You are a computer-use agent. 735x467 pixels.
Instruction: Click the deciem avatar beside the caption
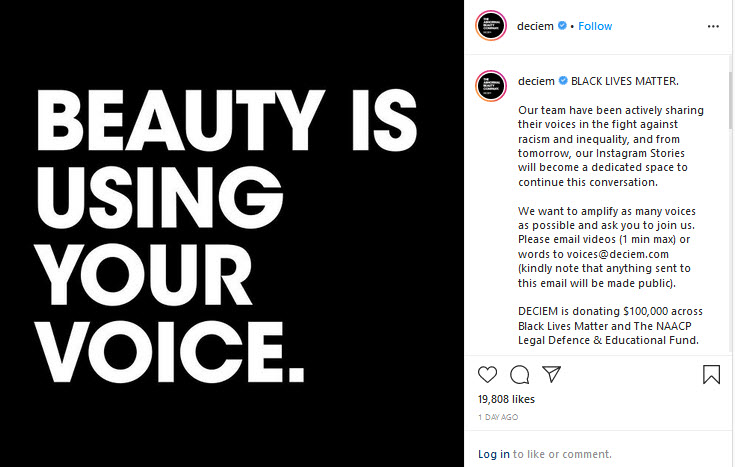(x=491, y=86)
